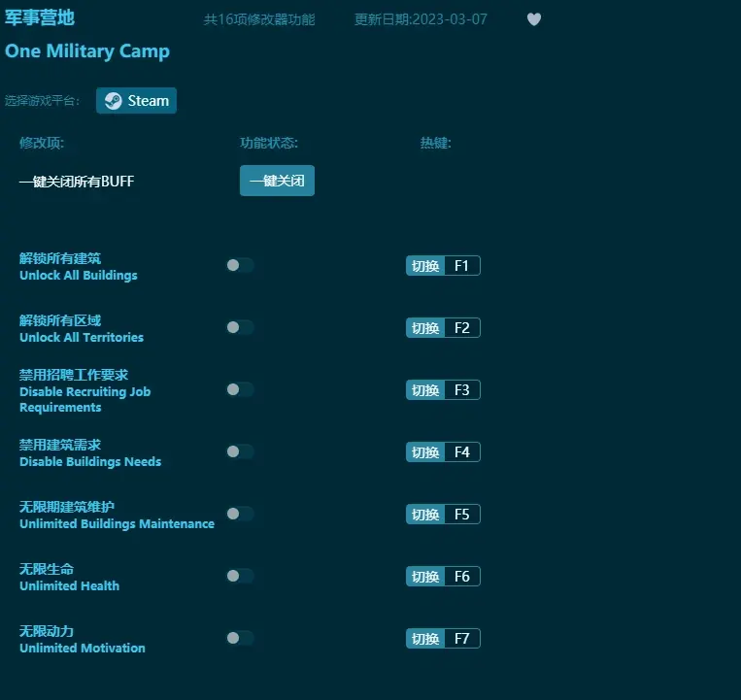Switch on Unlimited Motivation toggle
Viewport: 741px width, 700px height.
pyautogui.click(x=240, y=638)
